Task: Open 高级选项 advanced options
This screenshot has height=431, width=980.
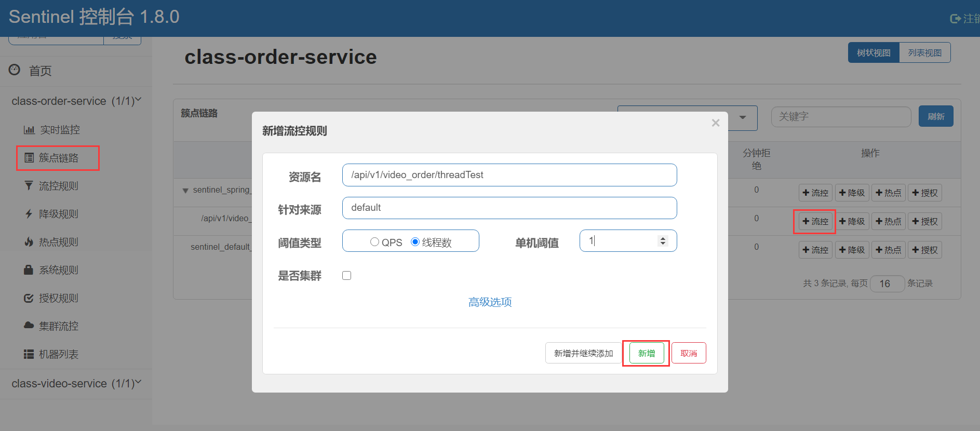Action: coord(490,302)
